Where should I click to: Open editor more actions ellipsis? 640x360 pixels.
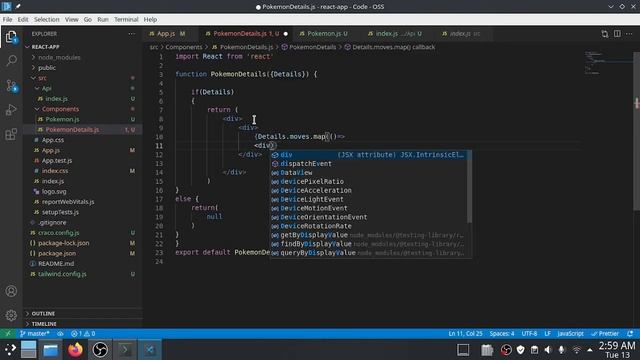[x=629, y=34]
